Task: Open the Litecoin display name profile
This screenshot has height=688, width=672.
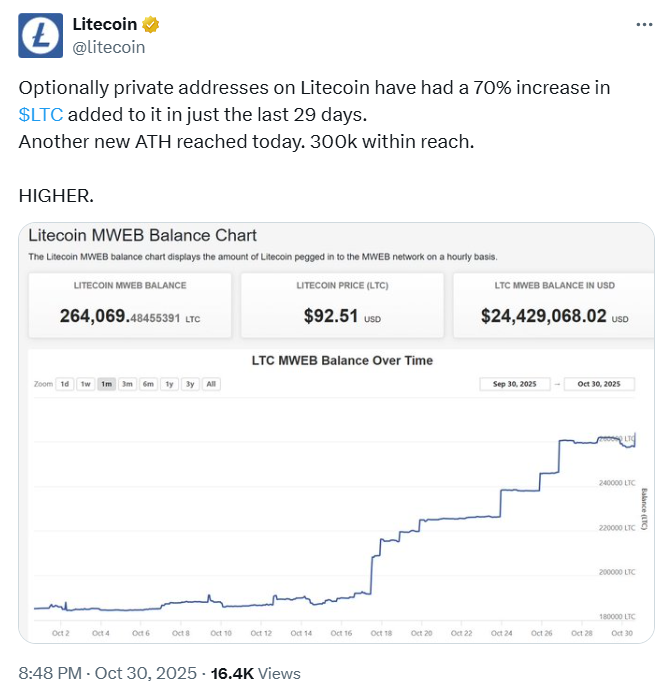Action: pyautogui.click(x=105, y=25)
